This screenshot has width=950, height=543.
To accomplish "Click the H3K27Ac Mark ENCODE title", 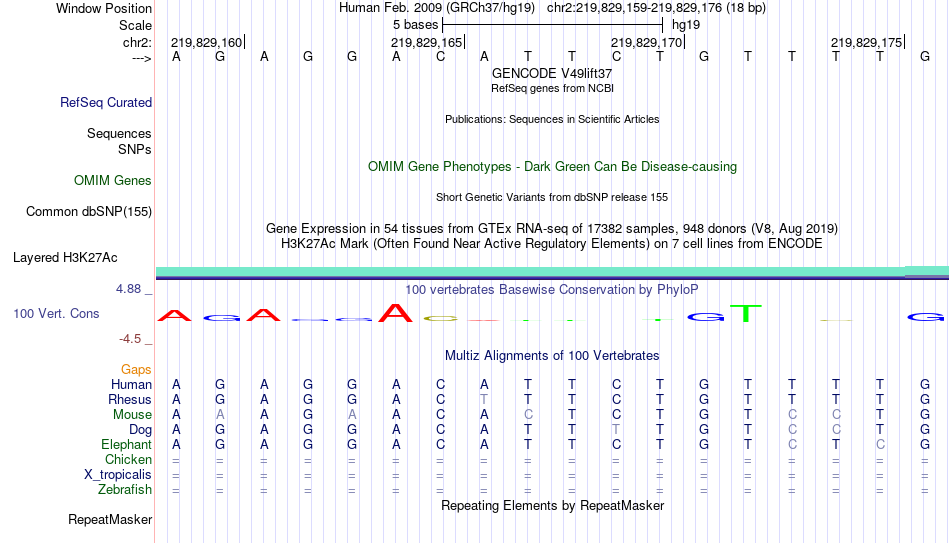I will [552, 244].
